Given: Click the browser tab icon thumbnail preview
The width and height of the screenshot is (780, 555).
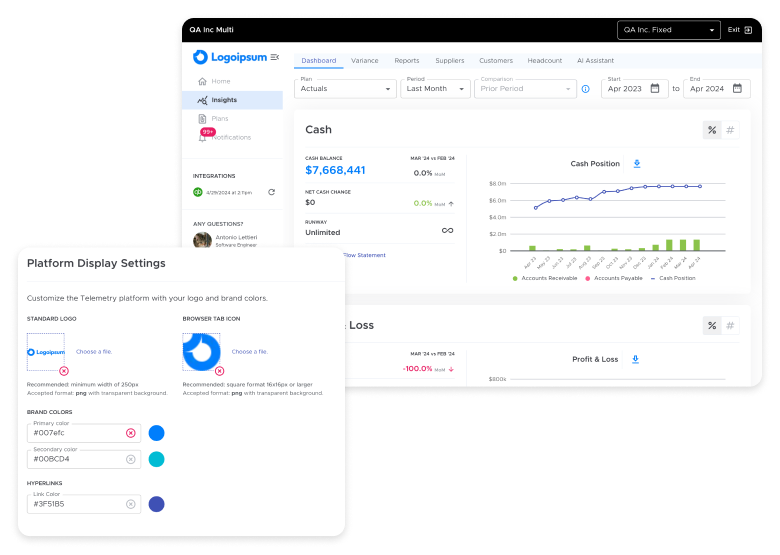Looking at the screenshot, I should click(201, 352).
